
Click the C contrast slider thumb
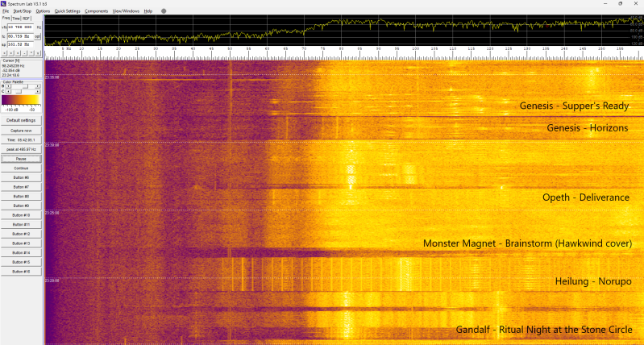(x=19, y=92)
